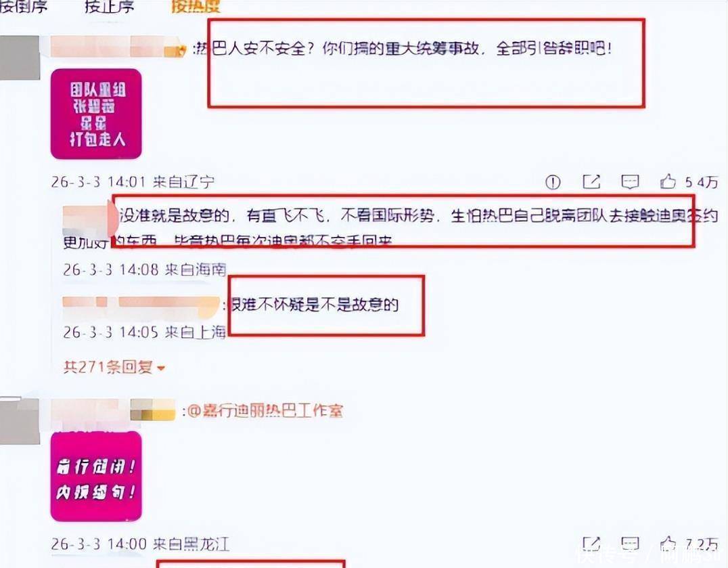This screenshot has width=728, height=568.
Task: Like the 14:01 comment from 辽宁
Action: coord(668,181)
